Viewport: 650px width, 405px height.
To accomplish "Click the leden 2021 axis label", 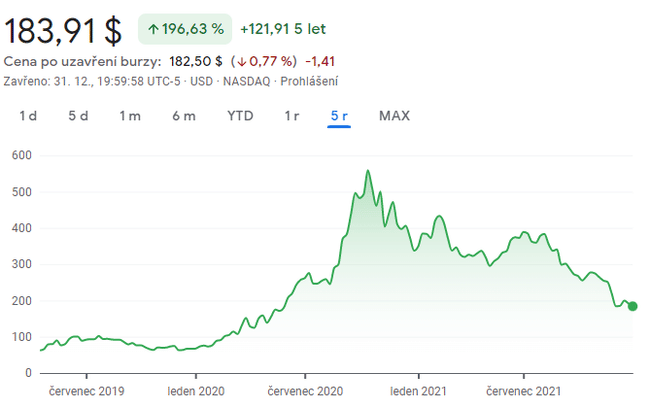I will [418, 392].
